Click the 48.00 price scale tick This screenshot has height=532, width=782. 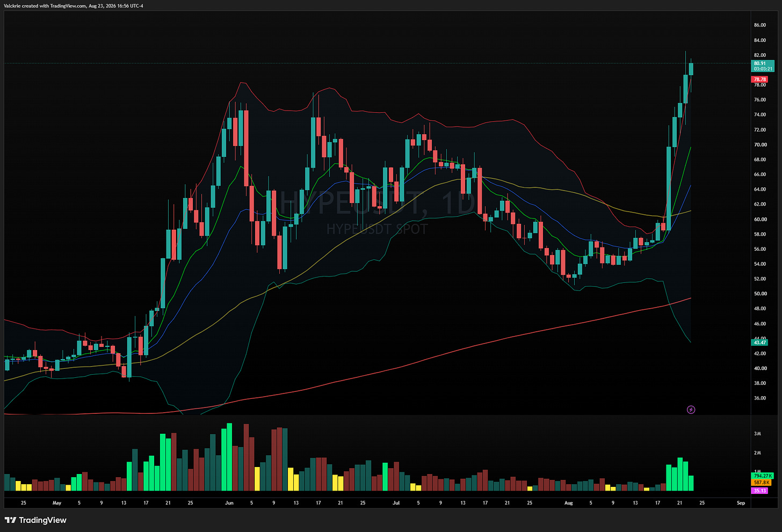coord(760,309)
